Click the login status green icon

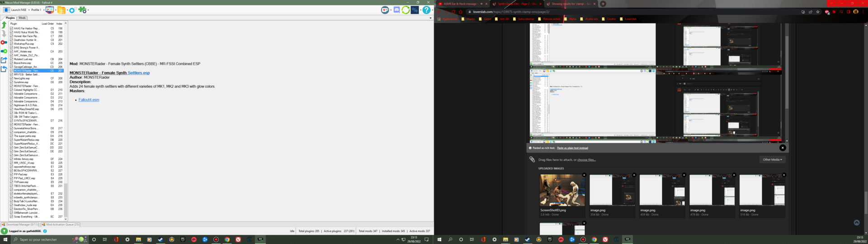point(4,231)
